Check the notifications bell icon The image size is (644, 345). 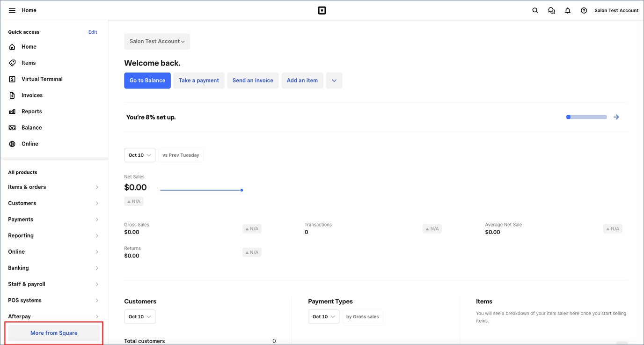point(568,10)
